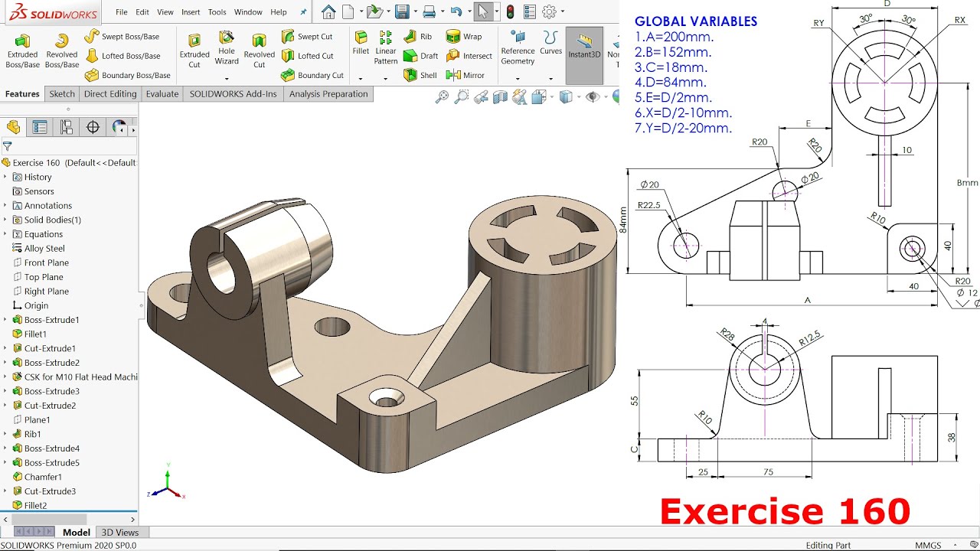The width and height of the screenshot is (980, 551).
Task: Expand the Annotations folder
Action: coord(5,205)
